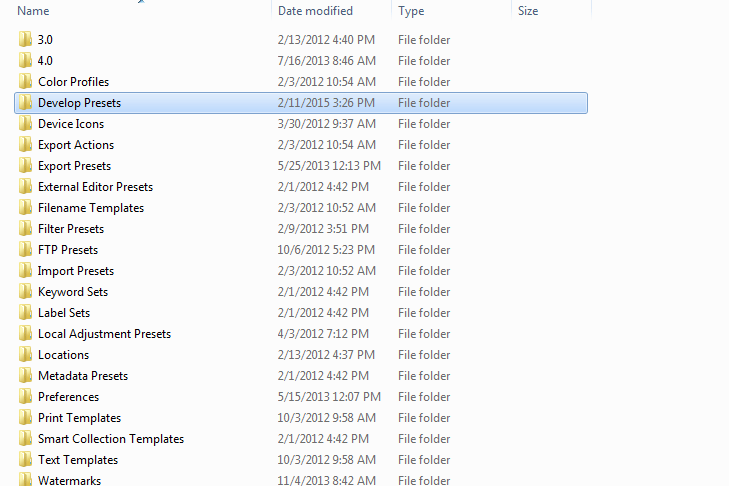729x486 pixels.
Task: Select the Develop Presets folder name
Action: coord(80,103)
